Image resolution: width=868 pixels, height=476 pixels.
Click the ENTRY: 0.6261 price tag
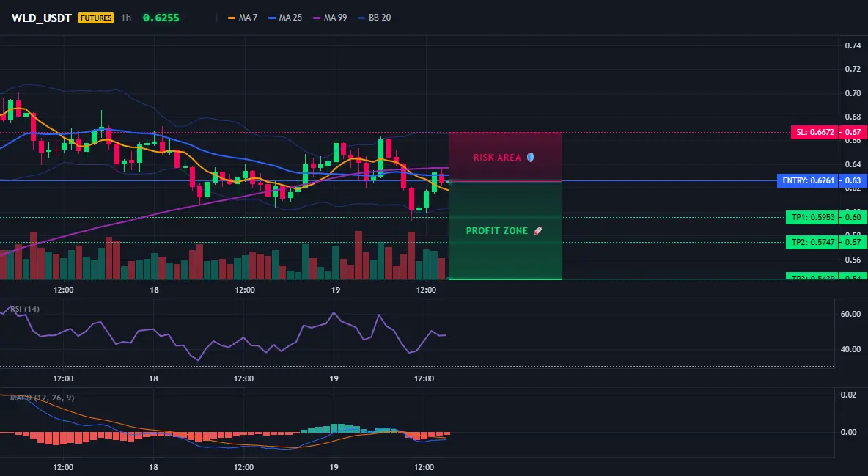tap(808, 180)
